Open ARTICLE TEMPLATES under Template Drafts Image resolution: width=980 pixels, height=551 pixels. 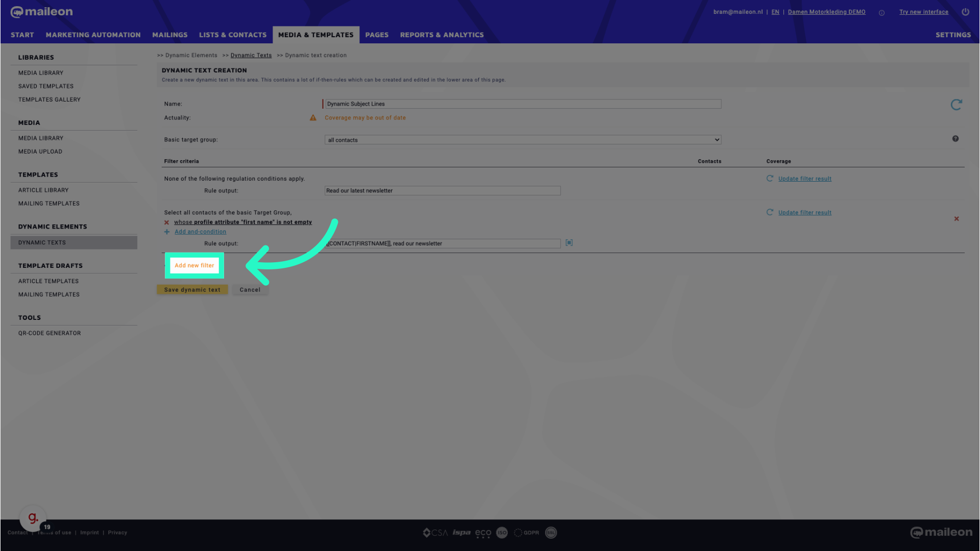(48, 281)
